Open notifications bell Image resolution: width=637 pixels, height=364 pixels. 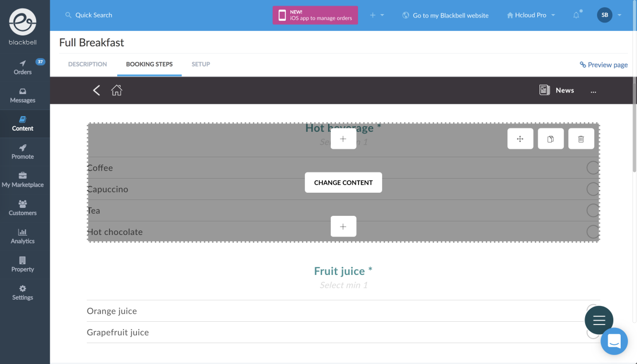(576, 15)
